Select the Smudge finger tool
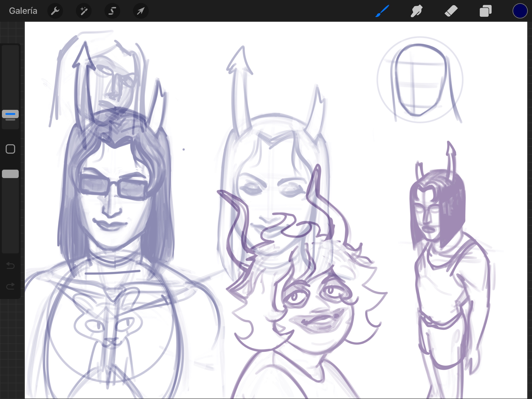 pyautogui.click(x=416, y=11)
